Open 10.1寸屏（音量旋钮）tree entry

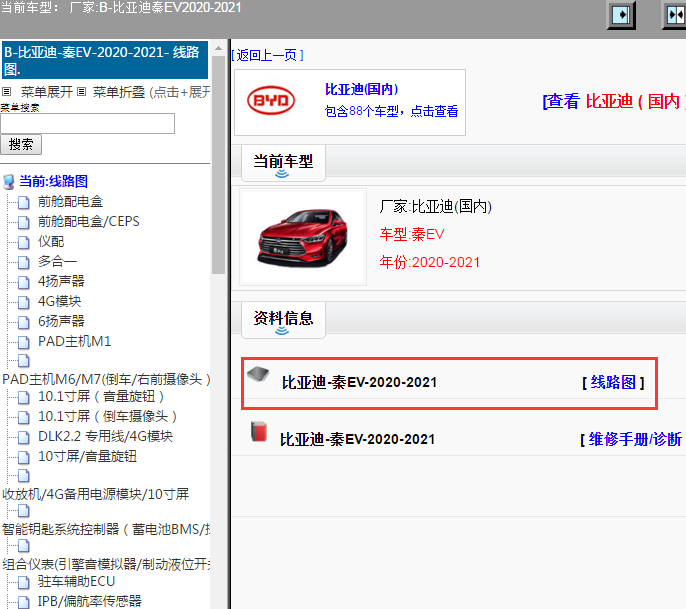[102, 396]
